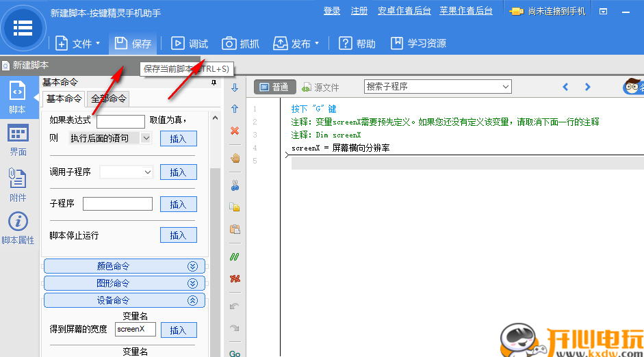Start debugging with 调试
Viewport: 644px width, 357px height.
click(x=190, y=43)
